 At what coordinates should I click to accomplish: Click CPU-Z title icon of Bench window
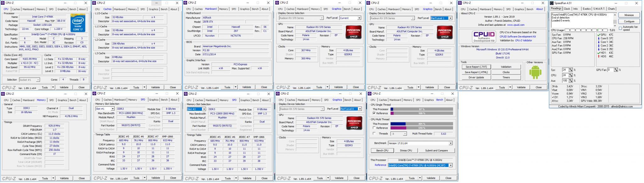click(x=370, y=94)
